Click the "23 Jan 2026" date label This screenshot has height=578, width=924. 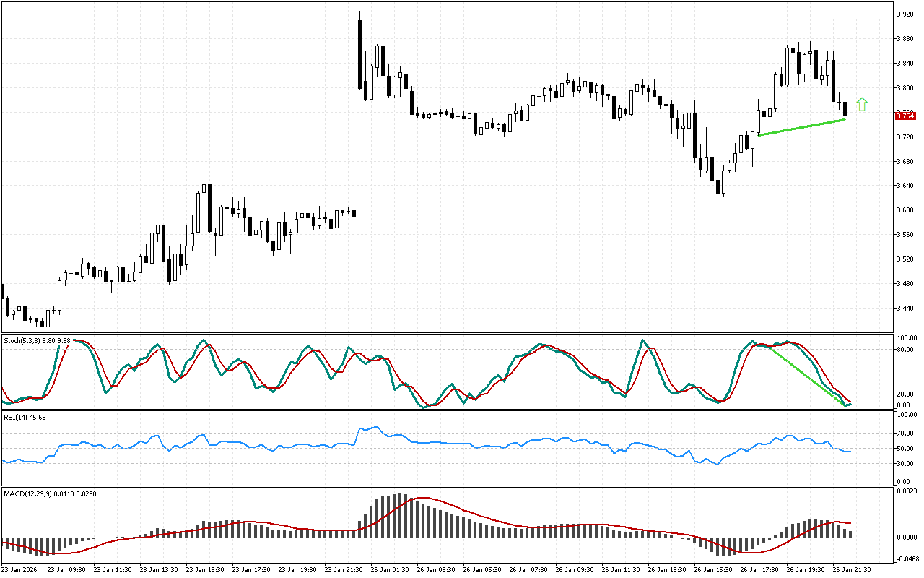click(x=22, y=569)
